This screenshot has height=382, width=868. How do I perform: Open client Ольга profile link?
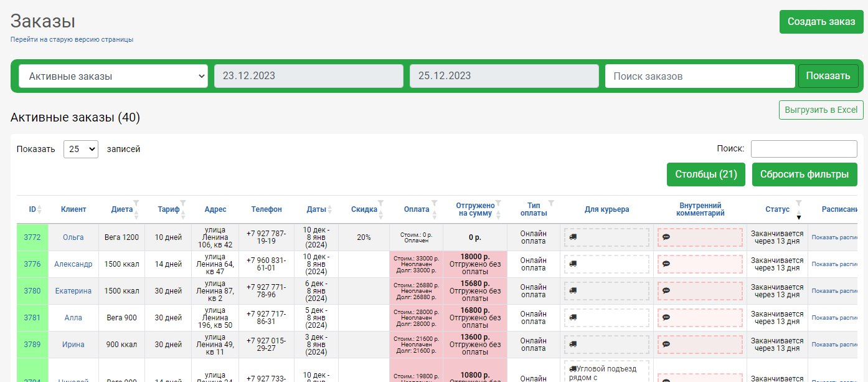click(x=73, y=237)
